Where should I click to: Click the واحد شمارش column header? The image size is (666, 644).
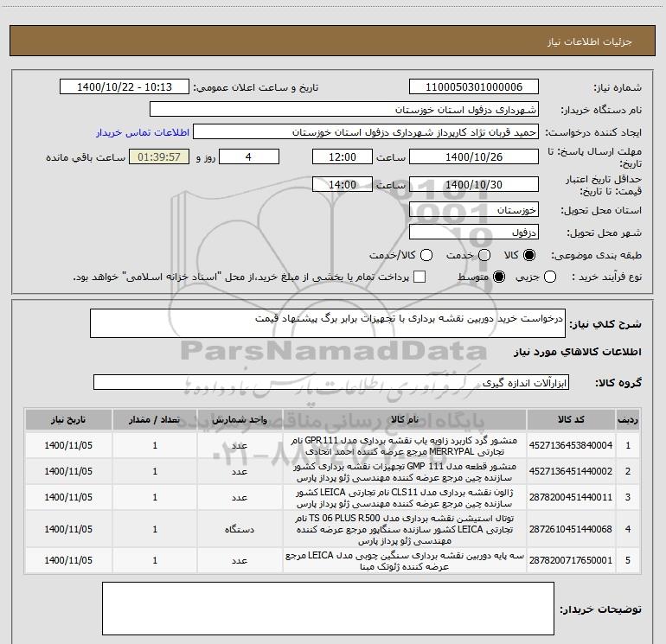pyautogui.click(x=240, y=420)
